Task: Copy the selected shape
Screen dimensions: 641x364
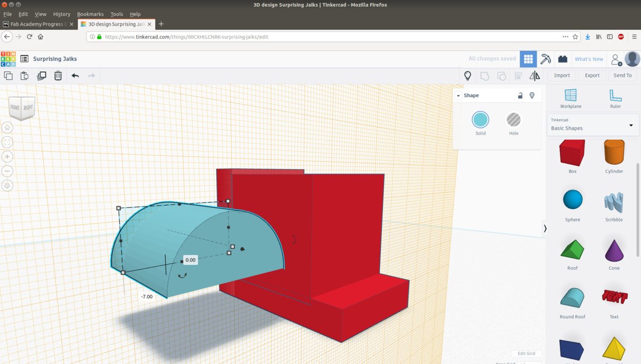Action: click(8, 76)
